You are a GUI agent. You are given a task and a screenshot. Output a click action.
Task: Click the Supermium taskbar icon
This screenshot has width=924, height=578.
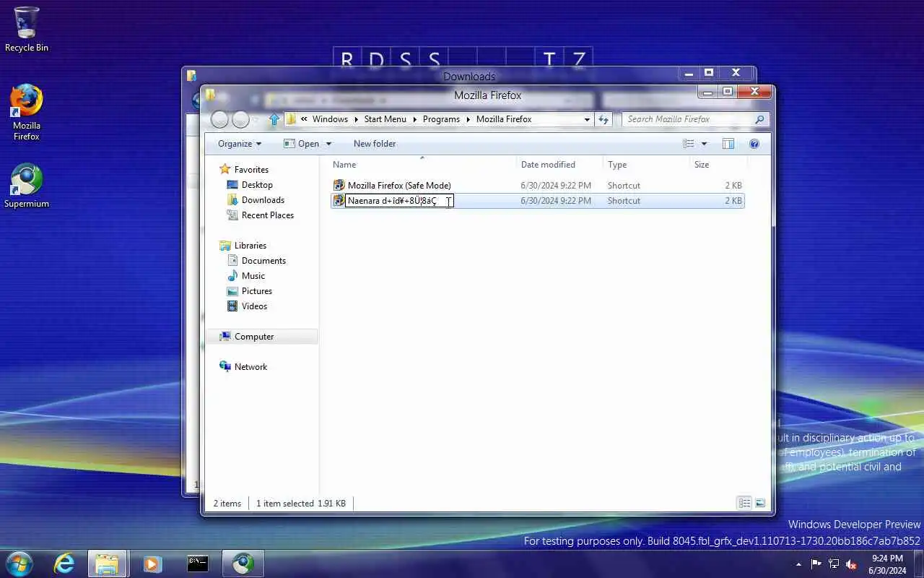click(x=243, y=564)
